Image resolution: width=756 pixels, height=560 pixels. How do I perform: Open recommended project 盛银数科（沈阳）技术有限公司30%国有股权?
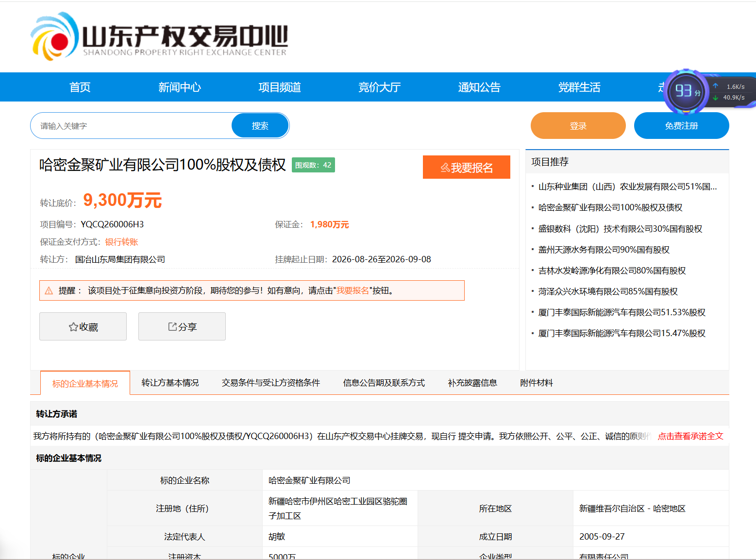click(x=621, y=229)
